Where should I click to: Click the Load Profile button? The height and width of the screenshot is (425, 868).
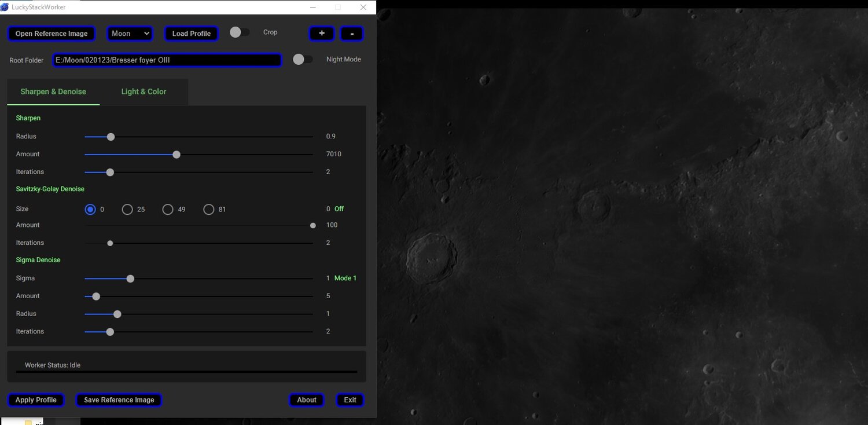click(x=192, y=34)
